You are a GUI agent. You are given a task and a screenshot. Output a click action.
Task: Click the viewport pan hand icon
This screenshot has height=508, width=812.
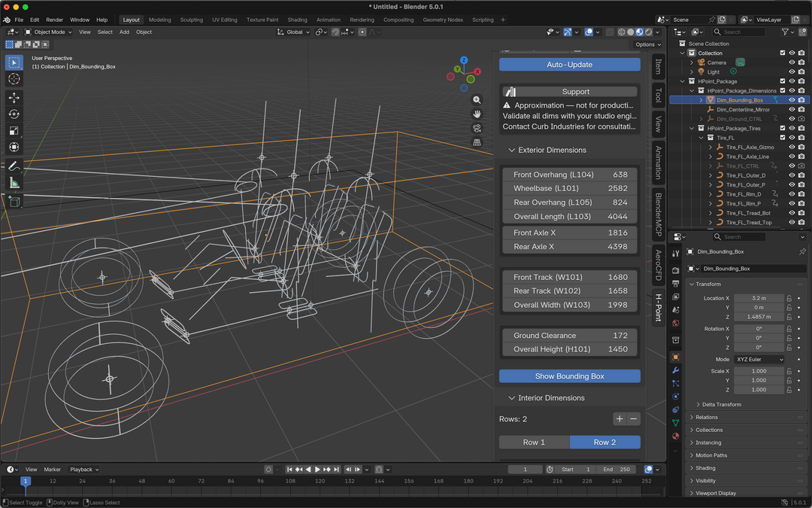pyautogui.click(x=477, y=114)
